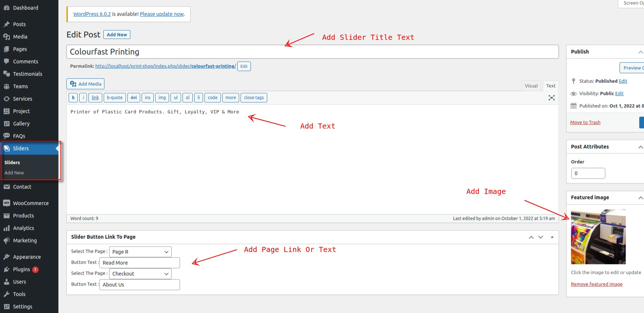Click the Analytics bar chart icon
The height and width of the screenshot is (313, 644).
pyautogui.click(x=7, y=228)
